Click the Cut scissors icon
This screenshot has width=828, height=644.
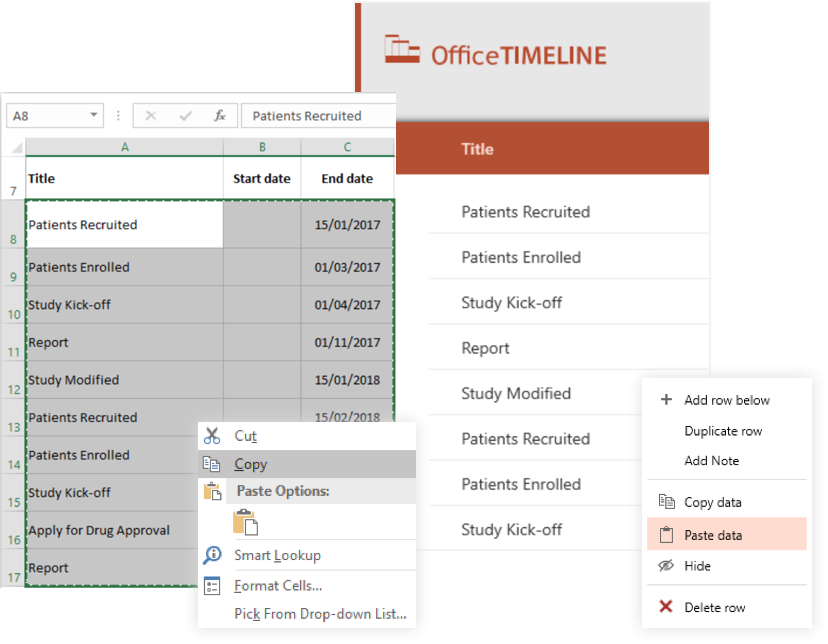(212, 436)
